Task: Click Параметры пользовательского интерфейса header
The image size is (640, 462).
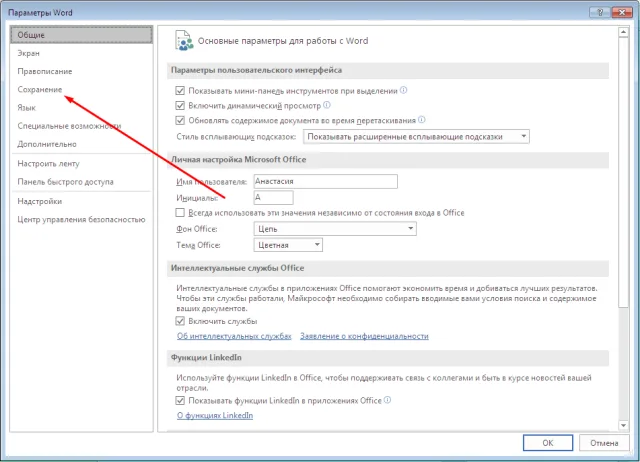Action: pos(388,70)
